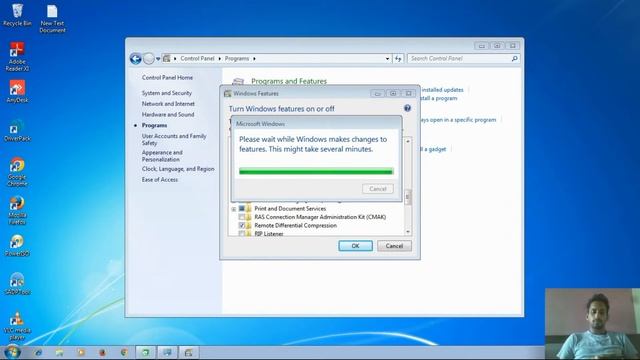Open Windows Explorer folder icon in taskbar

click(60, 352)
